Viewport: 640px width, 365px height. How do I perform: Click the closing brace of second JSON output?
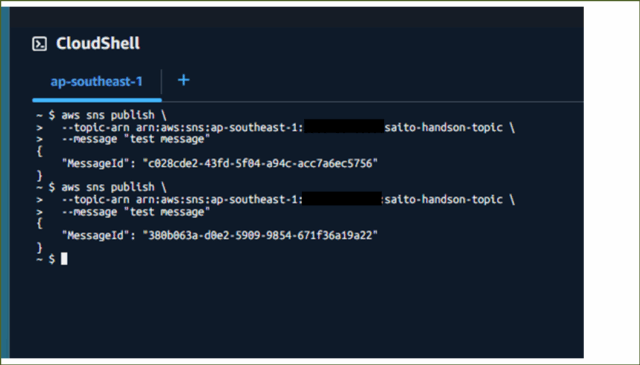point(39,247)
